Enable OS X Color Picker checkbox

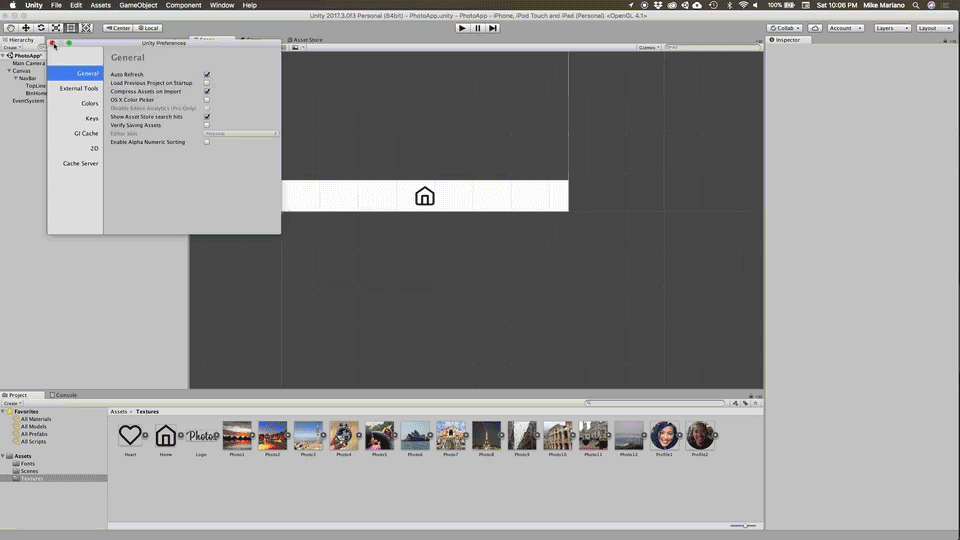[207, 100]
